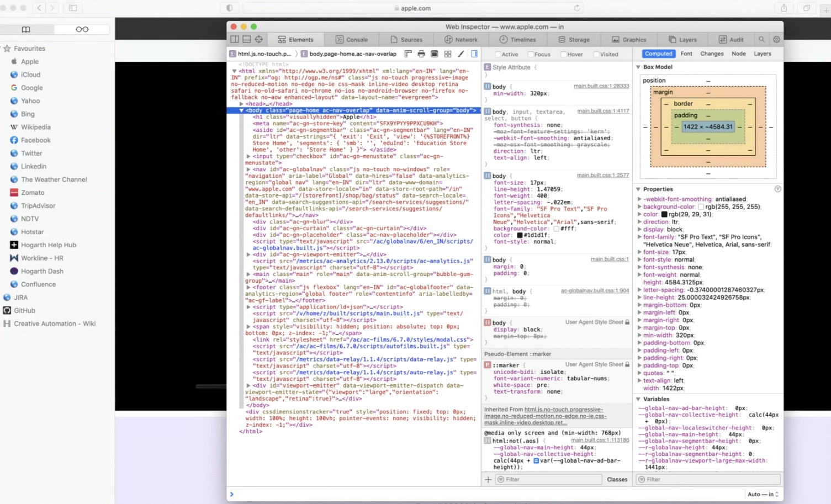Open the Timelines tab
The width and height of the screenshot is (831, 504).
coord(517,39)
